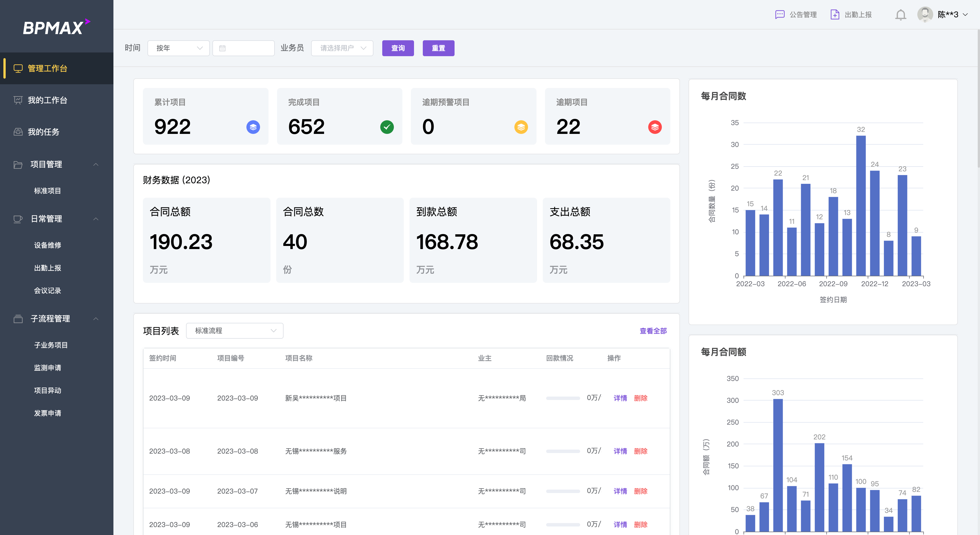
Task: Click the 重置 reset button
Action: (x=438, y=48)
